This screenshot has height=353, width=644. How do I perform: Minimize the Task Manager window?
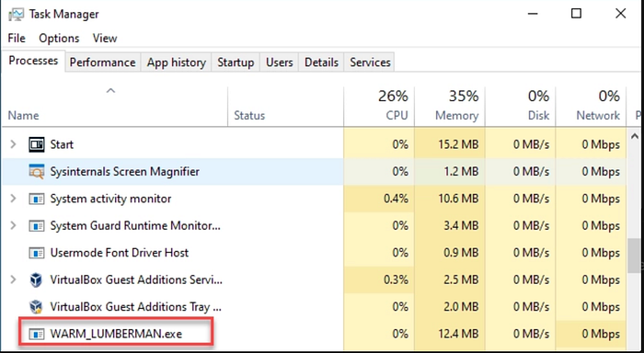point(533,14)
